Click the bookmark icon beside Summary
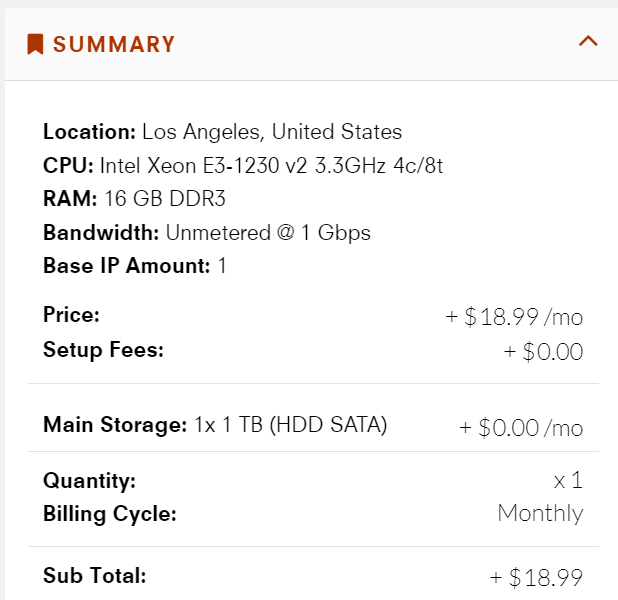The width and height of the screenshot is (618, 600). point(35,44)
